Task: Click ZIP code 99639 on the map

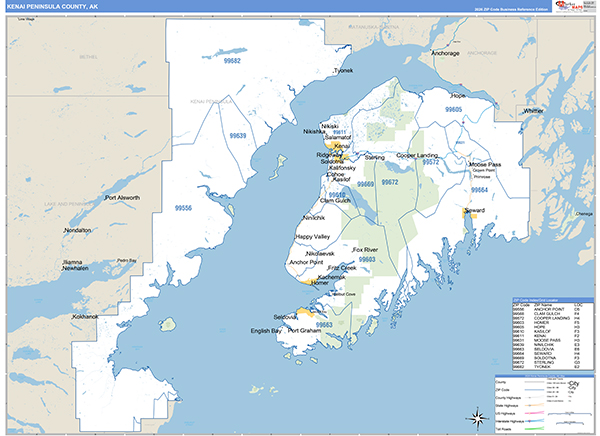Action: (x=238, y=136)
